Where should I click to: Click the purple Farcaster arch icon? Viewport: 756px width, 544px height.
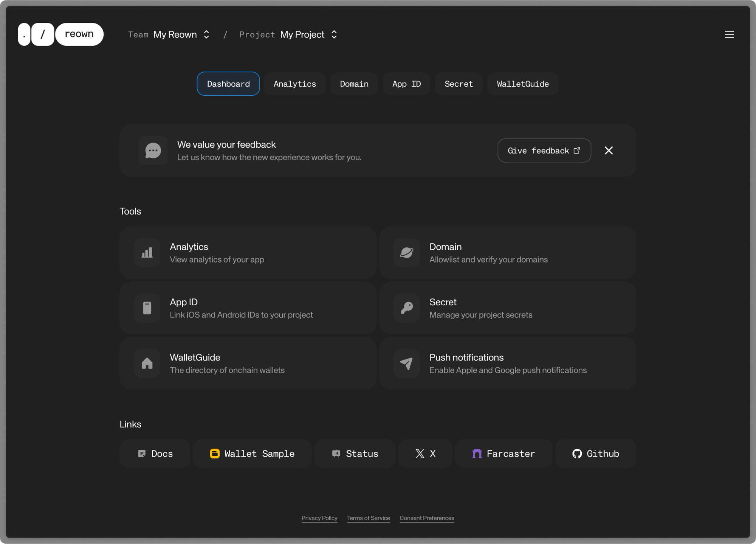(477, 454)
